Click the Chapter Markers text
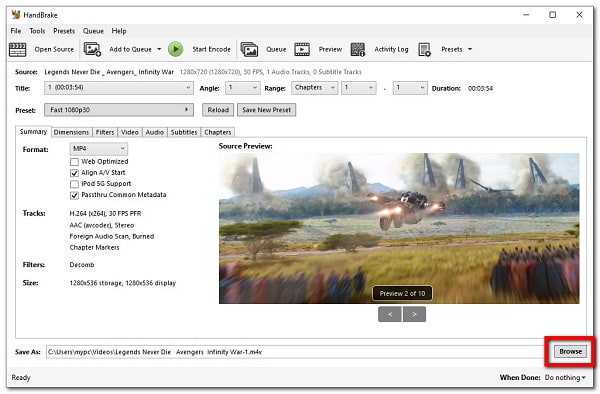Screen dimensions: 600x394 pos(95,247)
